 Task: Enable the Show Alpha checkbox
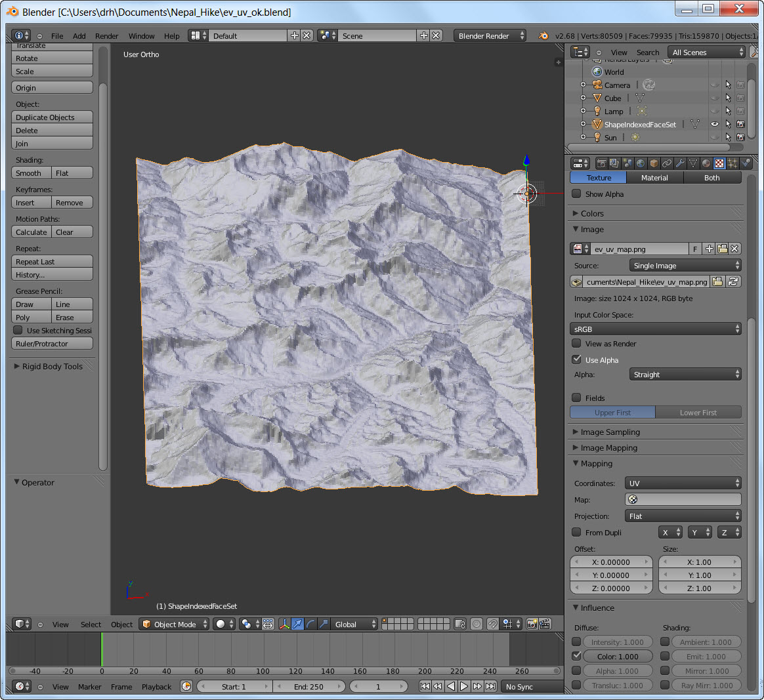pos(576,194)
